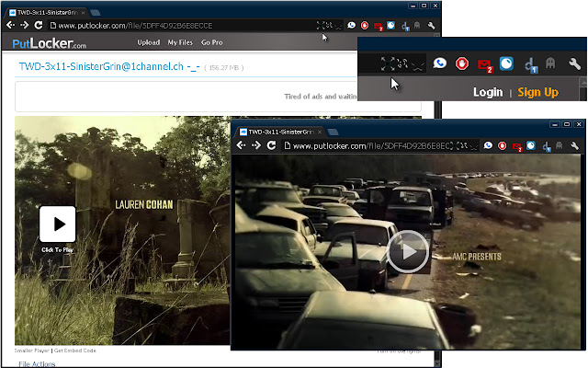Minimize the back PutLocker window
Viewport: 588px width, 368px height.
click(x=413, y=6)
